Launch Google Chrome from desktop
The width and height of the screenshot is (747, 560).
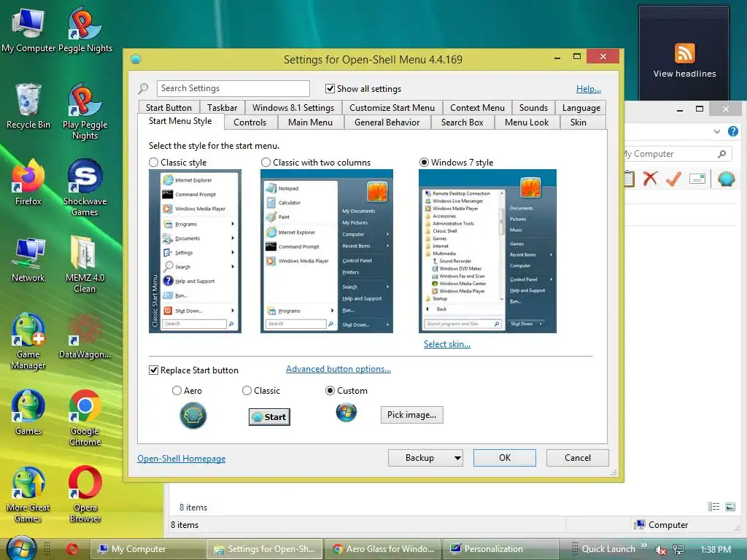point(85,418)
